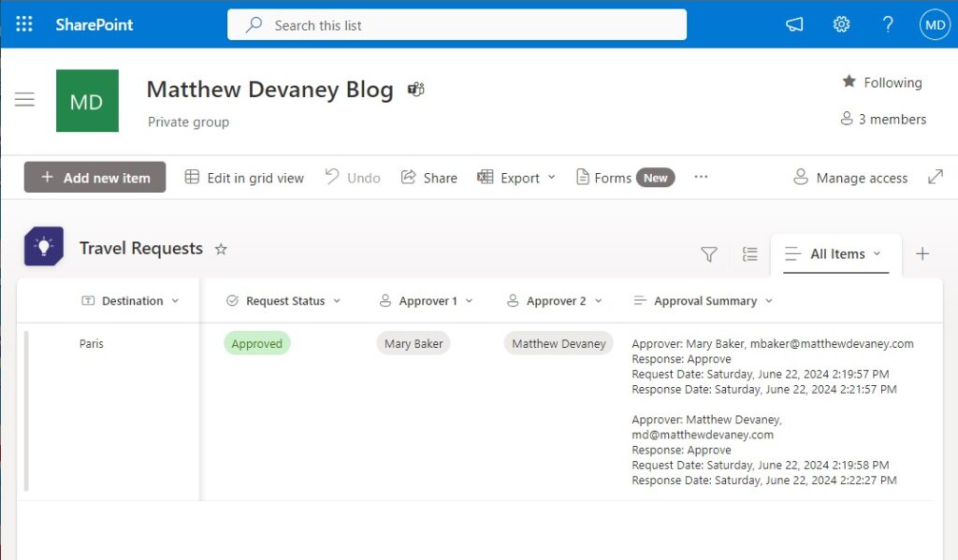Screen dimensions: 958x560
Task: Click the Teams icon beside site title
Action: click(x=416, y=90)
